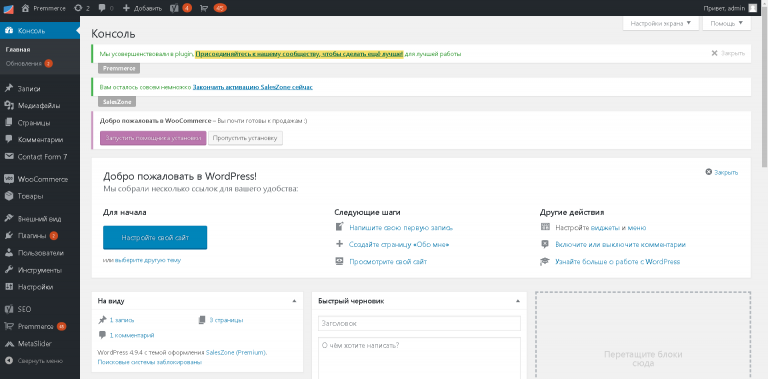
Task: Click выберите другую тему link
Action: [x=148, y=261]
